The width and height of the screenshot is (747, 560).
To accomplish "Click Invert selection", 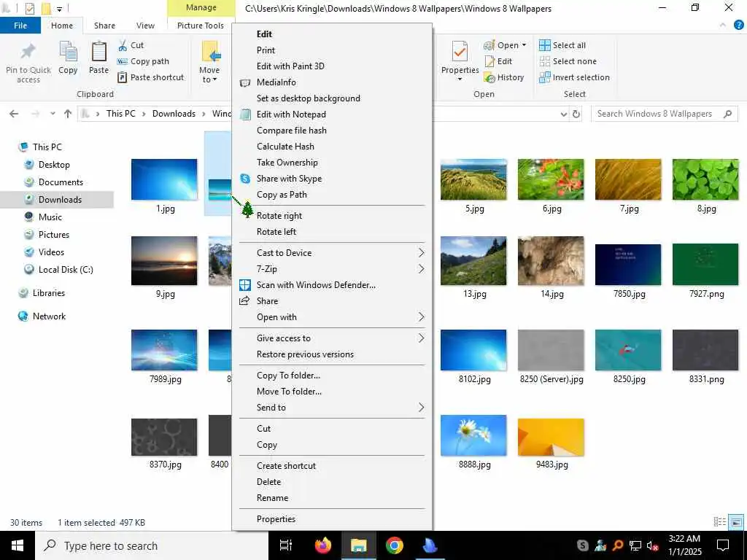I will coord(575,77).
